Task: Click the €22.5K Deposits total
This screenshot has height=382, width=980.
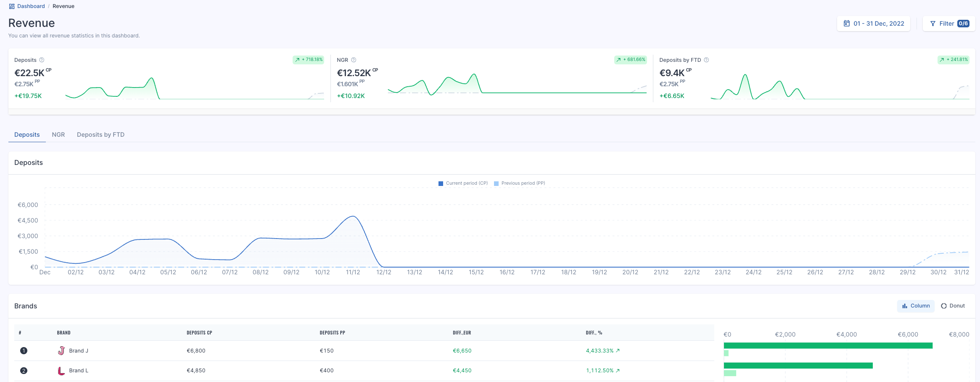Action: pyautogui.click(x=29, y=73)
